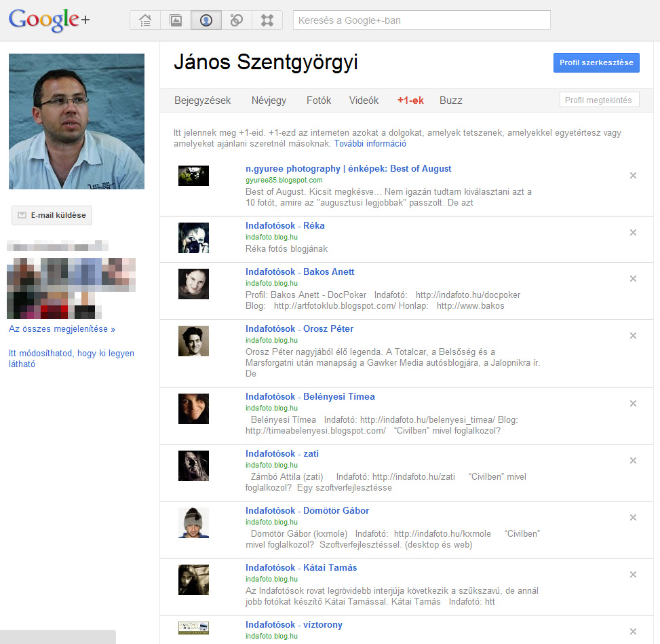Open the Indafotósok - Kátai Tamás link

301,567
